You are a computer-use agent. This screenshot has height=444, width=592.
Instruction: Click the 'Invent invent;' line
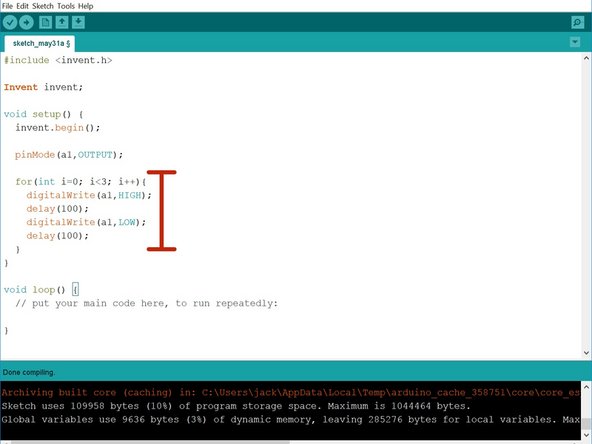tap(43, 87)
